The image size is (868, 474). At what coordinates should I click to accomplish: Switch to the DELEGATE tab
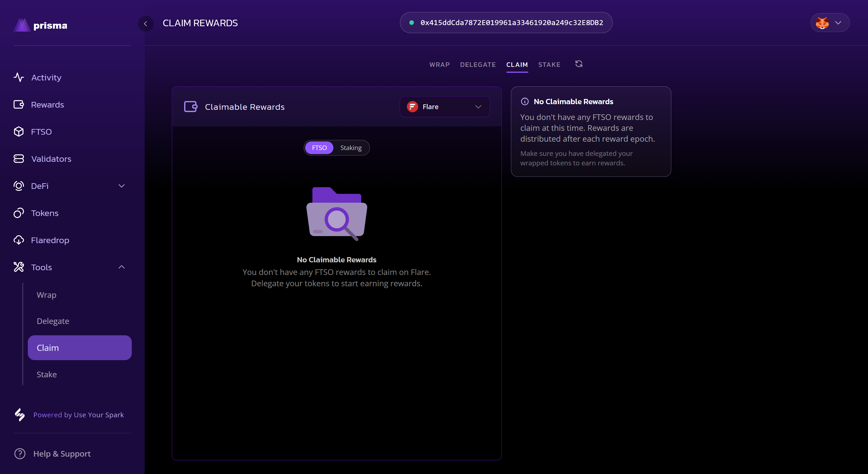pos(478,65)
